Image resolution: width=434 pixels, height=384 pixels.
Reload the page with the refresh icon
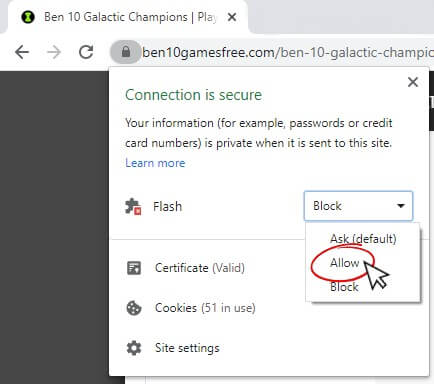pyautogui.click(x=86, y=52)
